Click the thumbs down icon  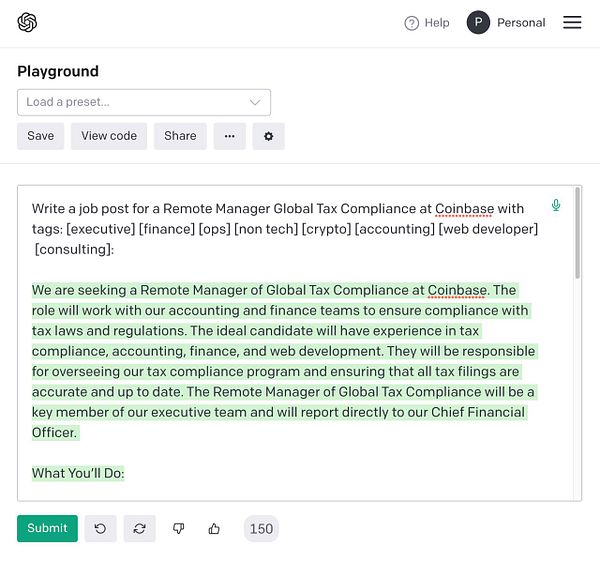(178, 528)
